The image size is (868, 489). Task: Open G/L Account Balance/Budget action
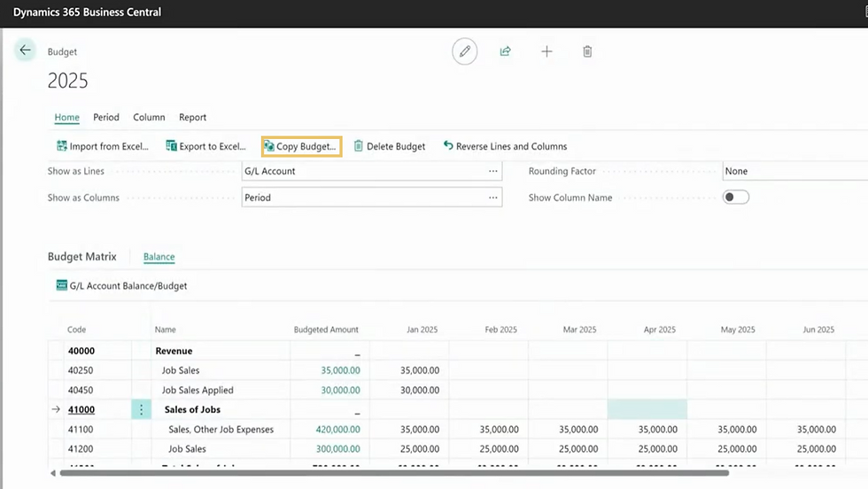point(122,286)
